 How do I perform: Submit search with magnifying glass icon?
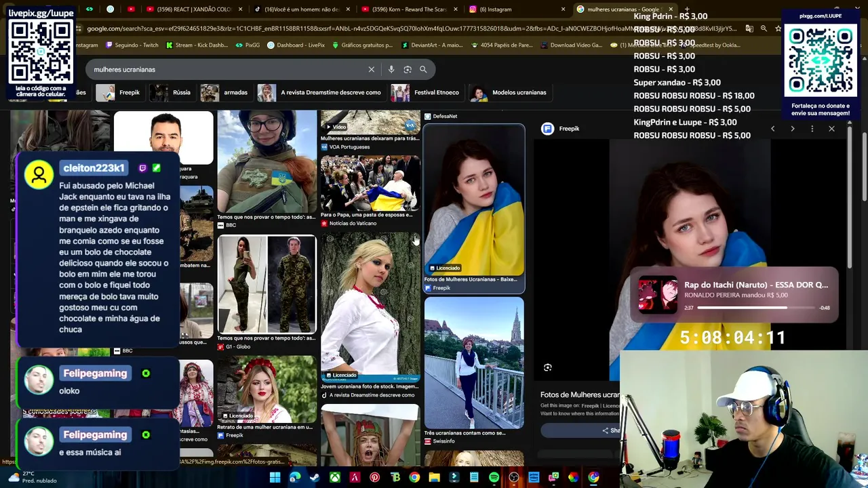pyautogui.click(x=423, y=69)
